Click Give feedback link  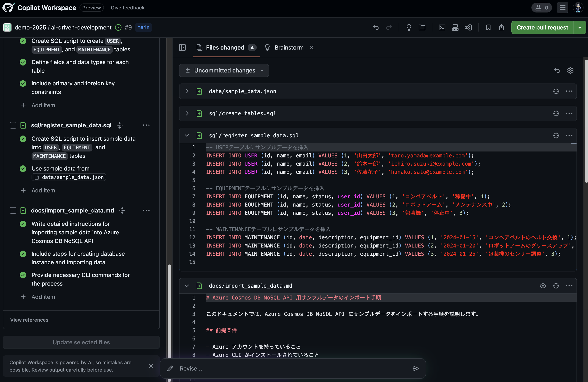tap(127, 8)
